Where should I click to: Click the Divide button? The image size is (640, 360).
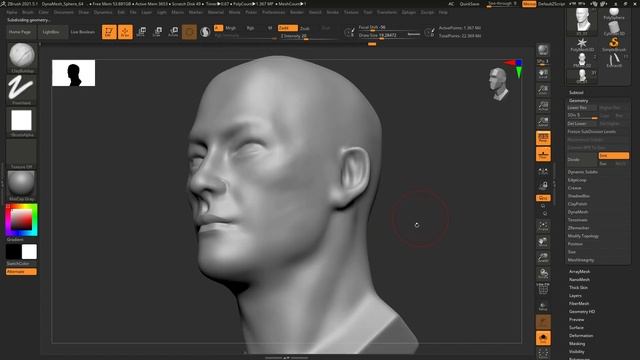582,159
